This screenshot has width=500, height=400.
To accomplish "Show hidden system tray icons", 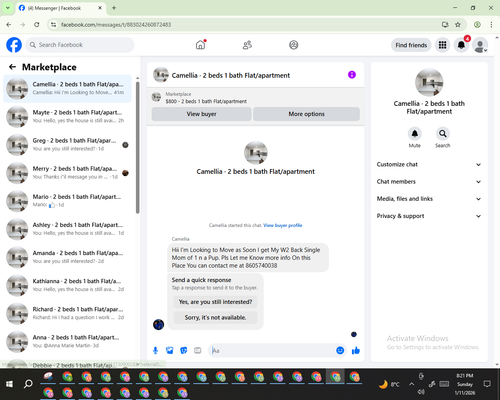I will coord(412,384).
